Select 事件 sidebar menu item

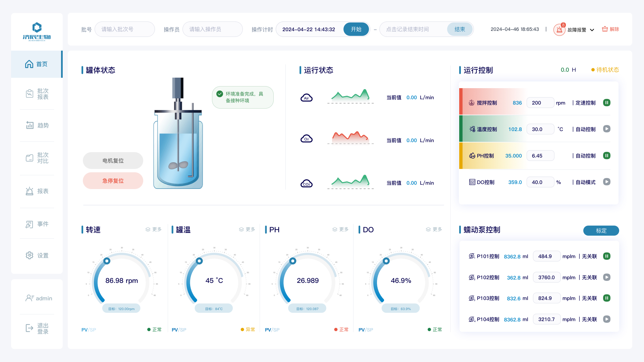[38, 224]
